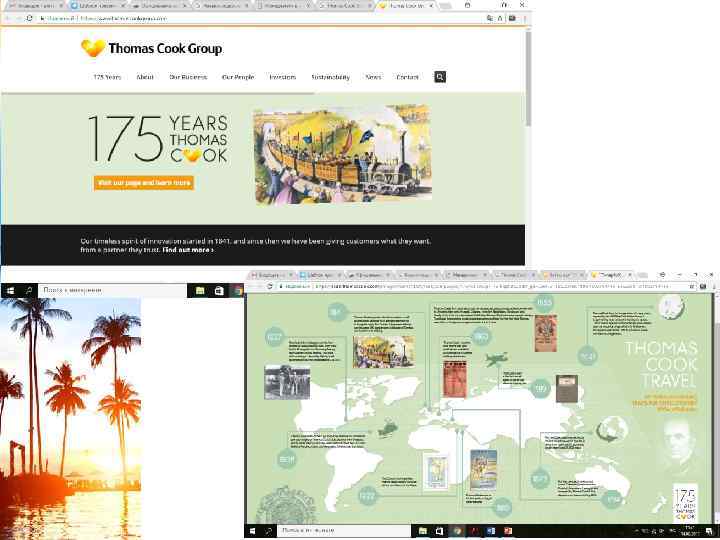
Task: Open File Explorer in lower taskbar
Action: click(x=422, y=531)
